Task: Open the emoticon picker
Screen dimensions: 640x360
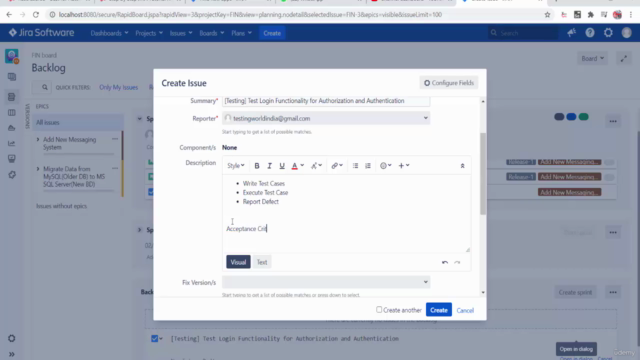Action: [x=386, y=166]
